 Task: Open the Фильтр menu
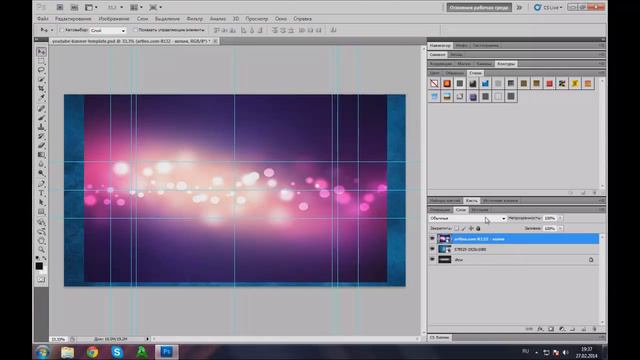tap(195, 19)
